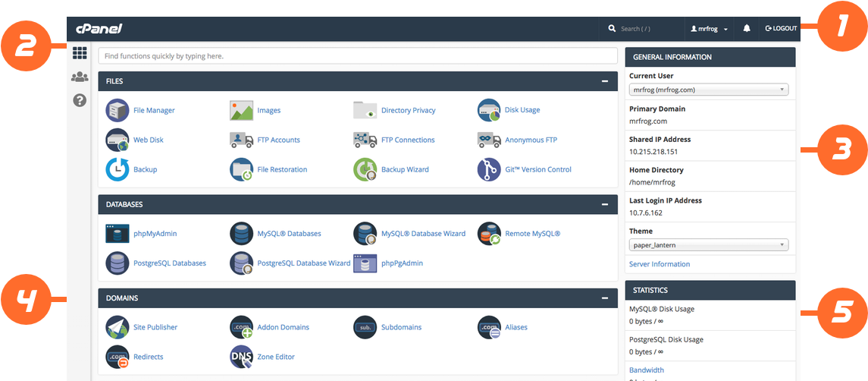Image resolution: width=868 pixels, height=381 pixels.
Task: Click the Aliases icon
Action: pos(489,327)
